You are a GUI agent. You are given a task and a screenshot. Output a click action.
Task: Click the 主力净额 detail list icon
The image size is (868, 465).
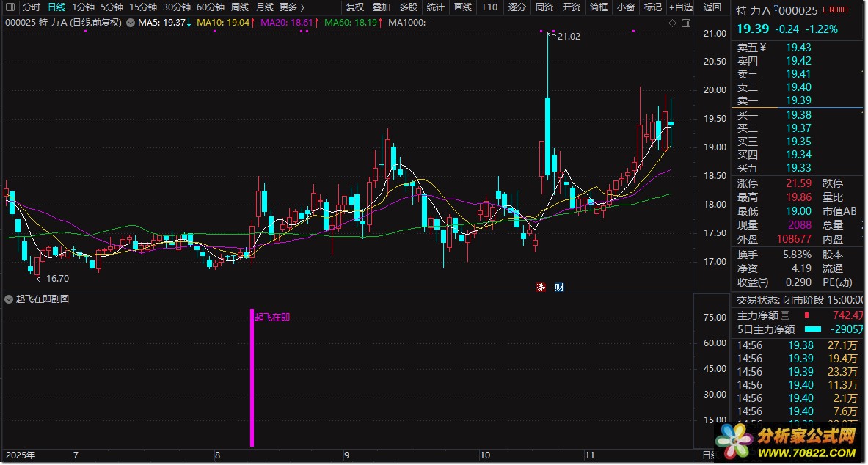point(785,315)
